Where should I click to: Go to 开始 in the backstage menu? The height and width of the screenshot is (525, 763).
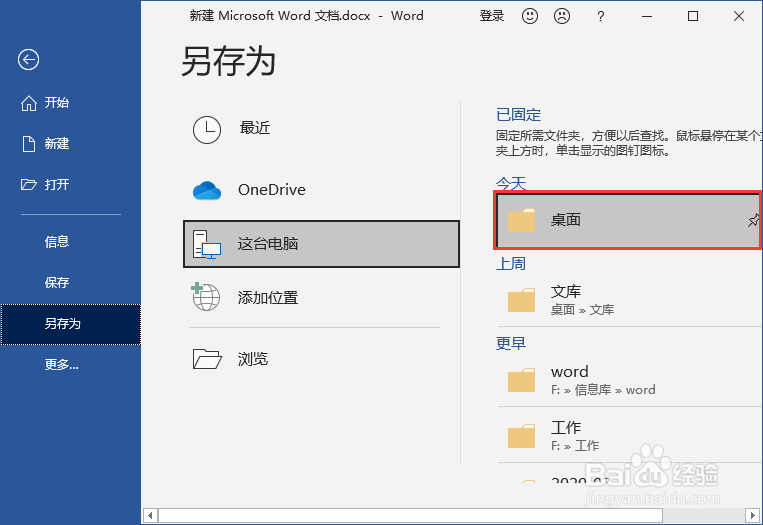pyautogui.click(x=71, y=103)
